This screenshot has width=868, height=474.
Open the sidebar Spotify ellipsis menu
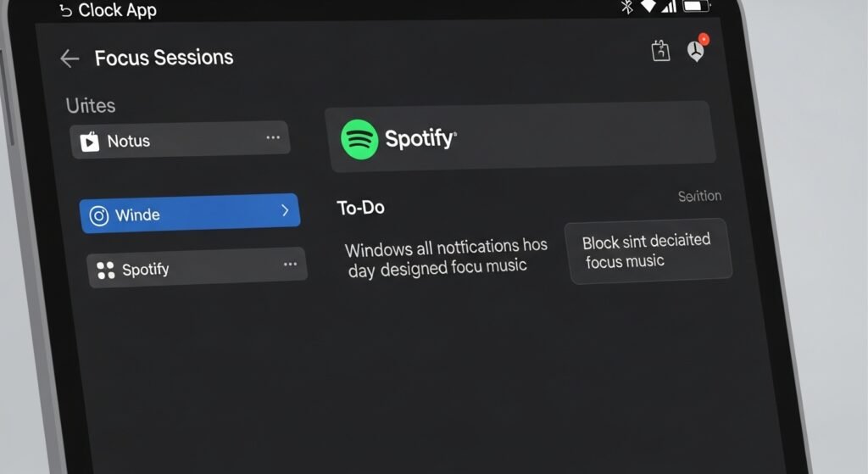[x=290, y=265]
